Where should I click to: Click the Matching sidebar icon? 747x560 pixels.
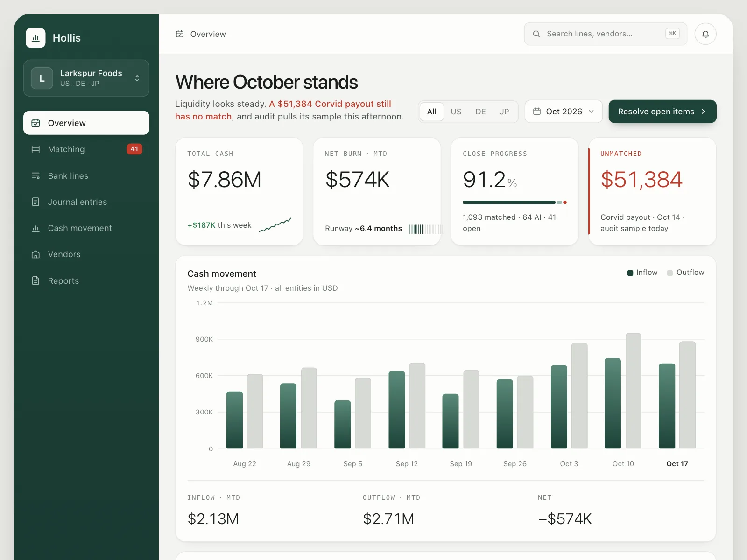click(x=35, y=149)
